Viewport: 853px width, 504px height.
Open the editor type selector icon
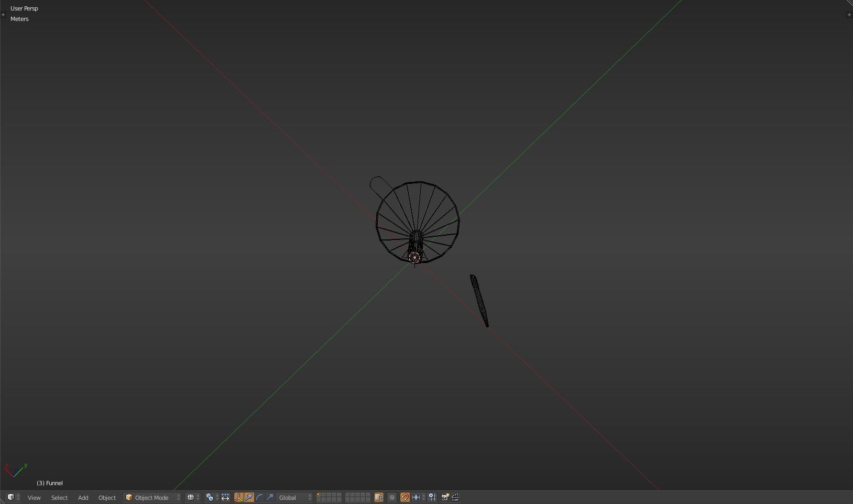coord(13,497)
